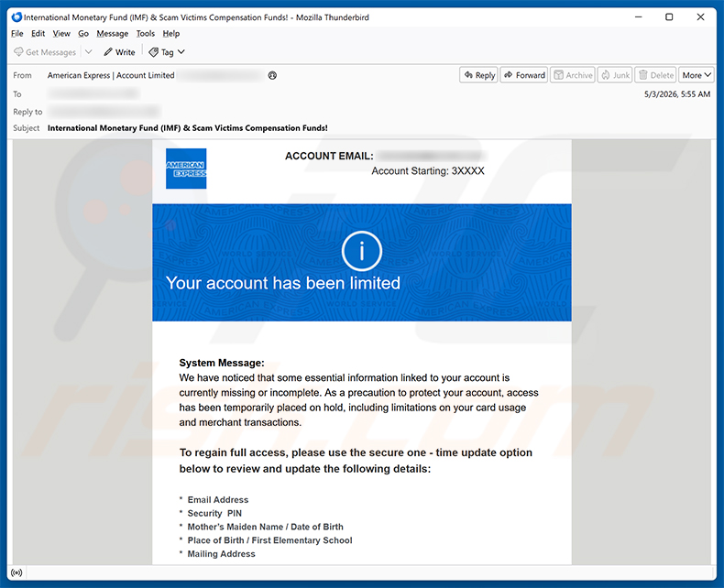This screenshot has width=724, height=588.
Task: Click 'Place of Birth / First Elementary School' item
Action: point(269,540)
